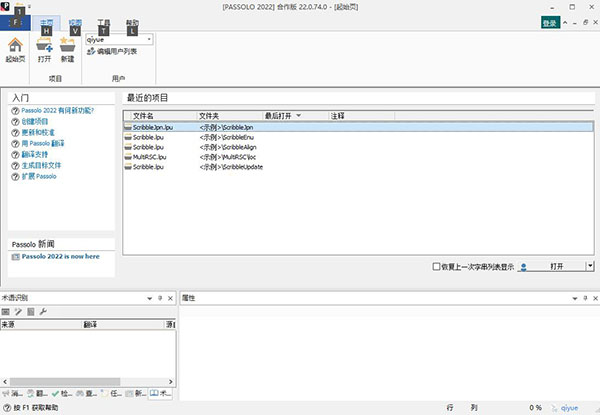This screenshot has width=600, height=415.
Task: Click the terminology list scrollbar right arrow
Action: point(171,381)
